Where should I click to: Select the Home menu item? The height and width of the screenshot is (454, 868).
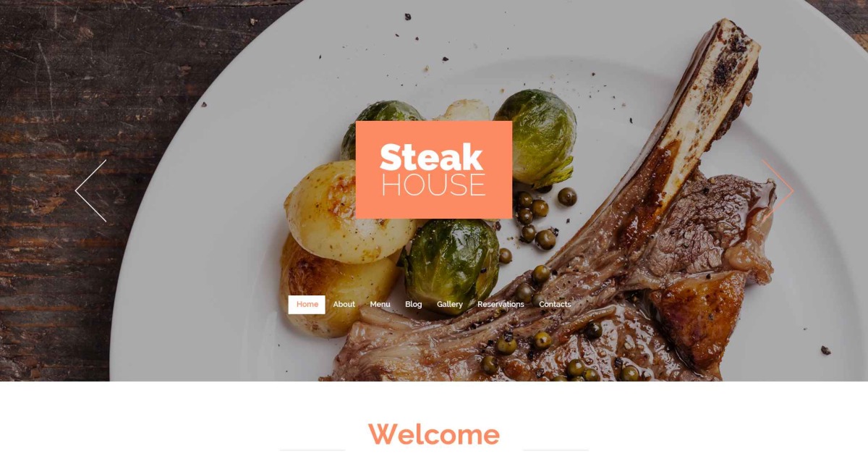(x=307, y=305)
